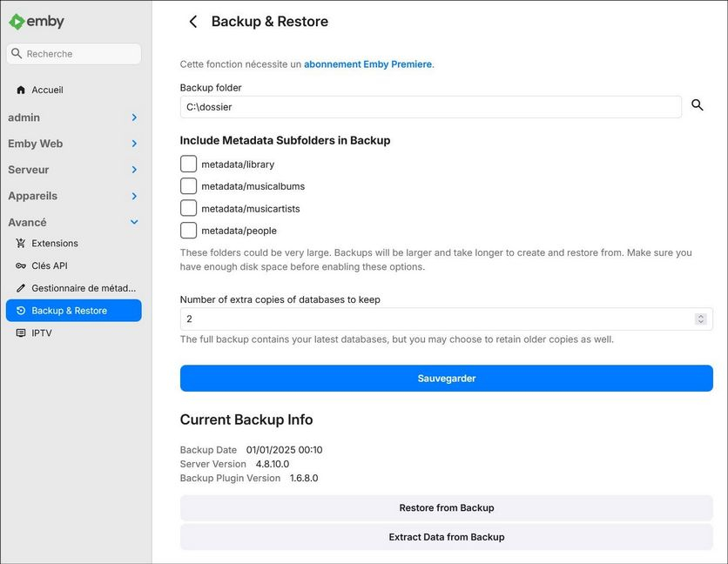Screen dimensions: 728x564
Task: Click the extra copies number stepper
Action: pyautogui.click(x=700, y=319)
